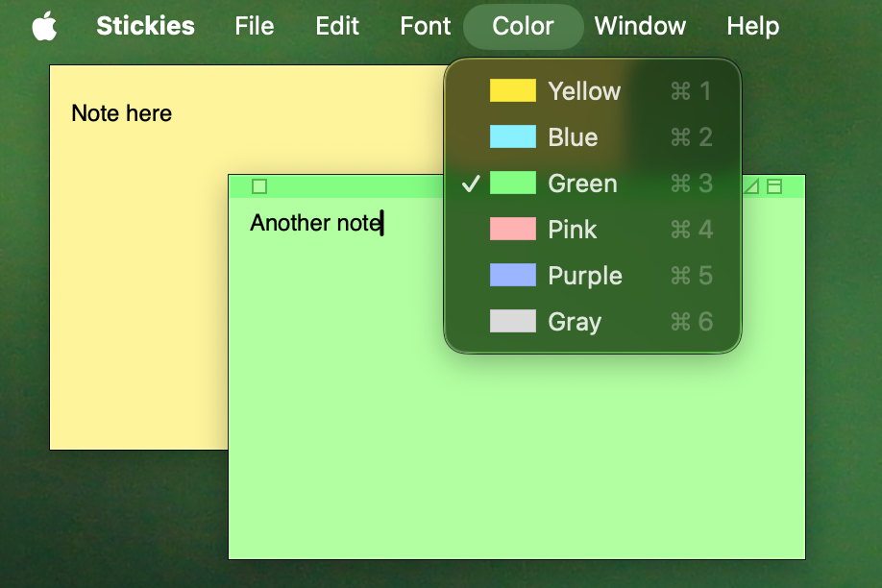Pick the Yellow color swatch

click(513, 91)
